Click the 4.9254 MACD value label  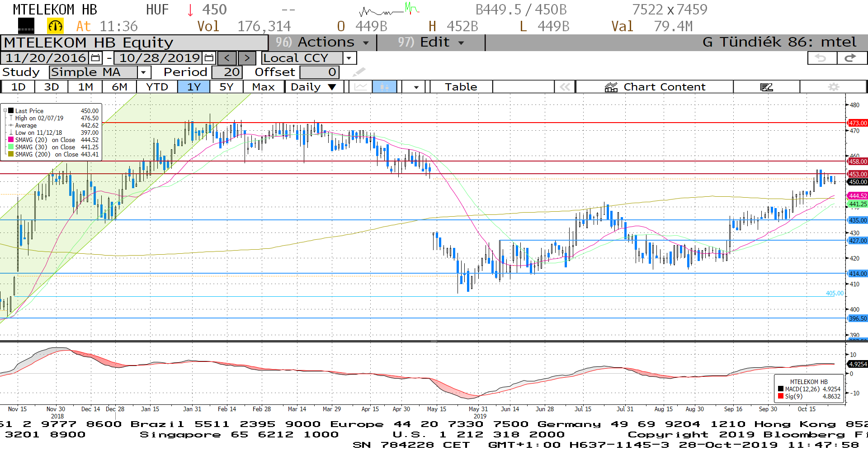(858, 364)
